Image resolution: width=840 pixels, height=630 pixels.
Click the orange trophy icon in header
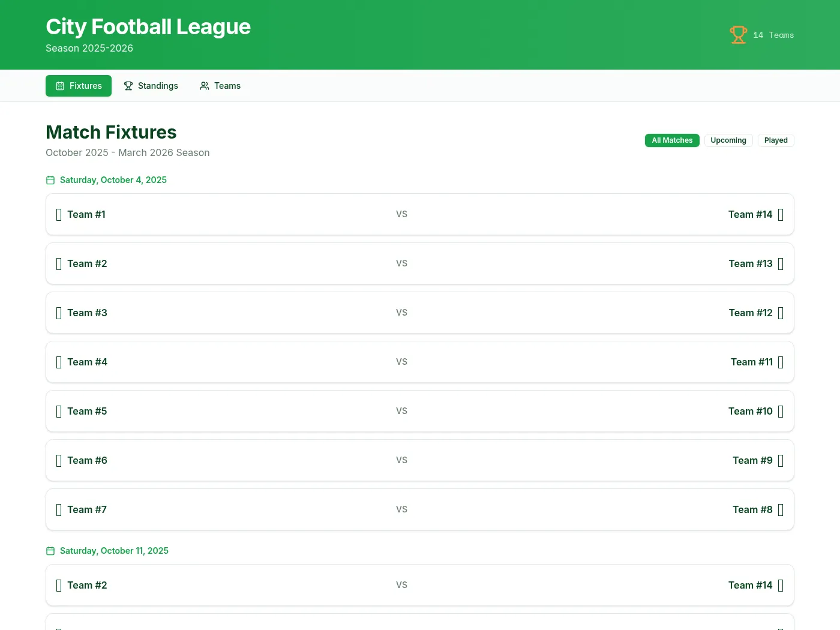point(739,35)
